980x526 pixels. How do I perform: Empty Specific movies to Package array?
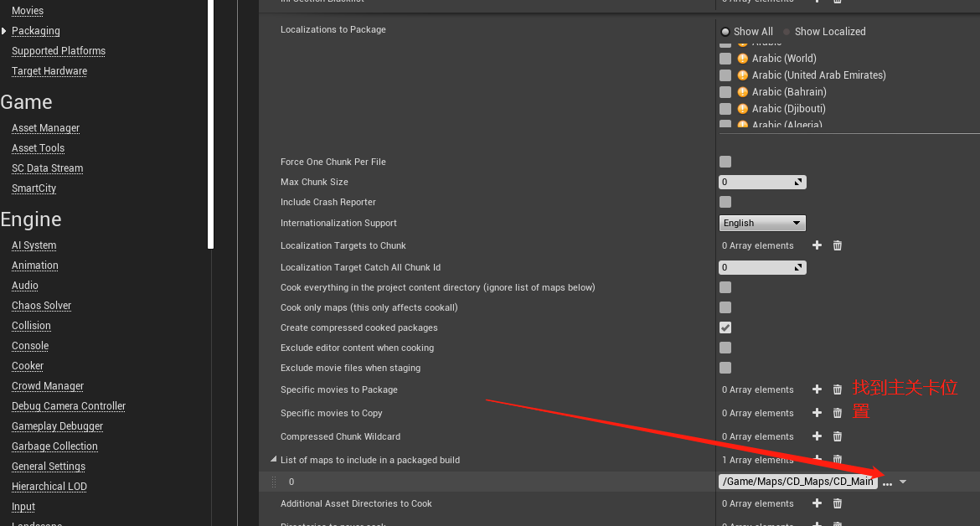tap(838, 389)
